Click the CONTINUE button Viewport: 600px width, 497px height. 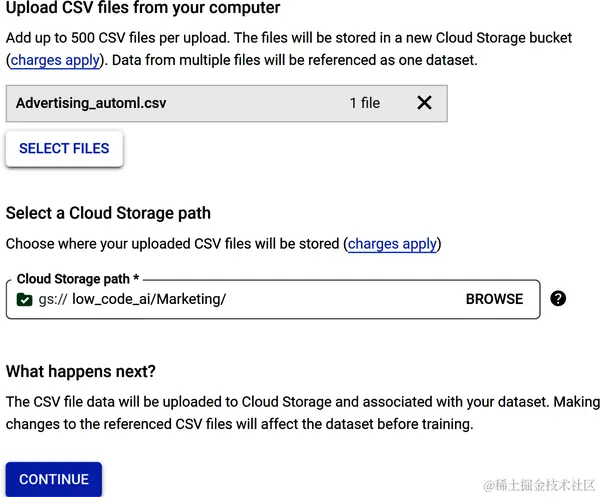54,479
